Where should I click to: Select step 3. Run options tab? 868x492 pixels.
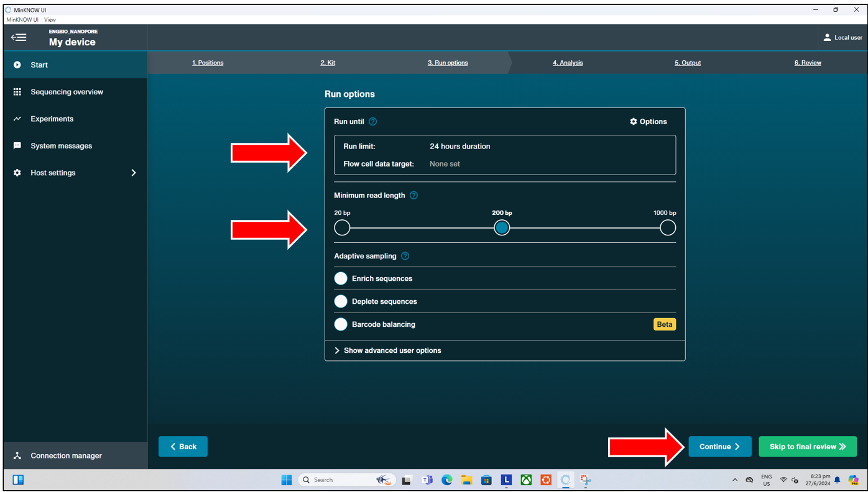coord(448,63)
